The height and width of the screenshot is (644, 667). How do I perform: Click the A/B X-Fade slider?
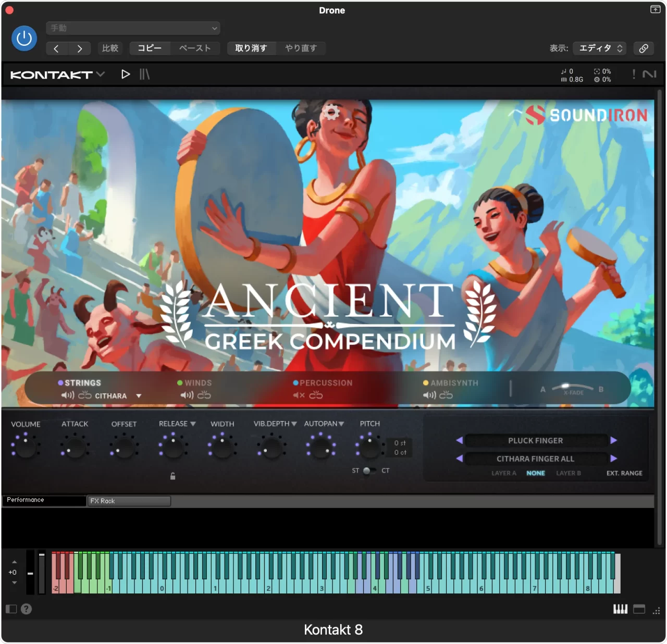coord(572,388)
